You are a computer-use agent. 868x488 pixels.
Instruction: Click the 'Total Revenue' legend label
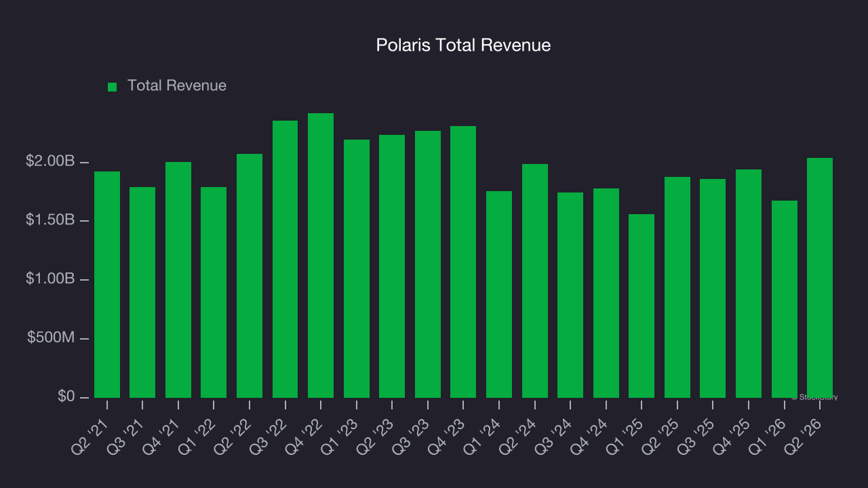pos(177,86)
